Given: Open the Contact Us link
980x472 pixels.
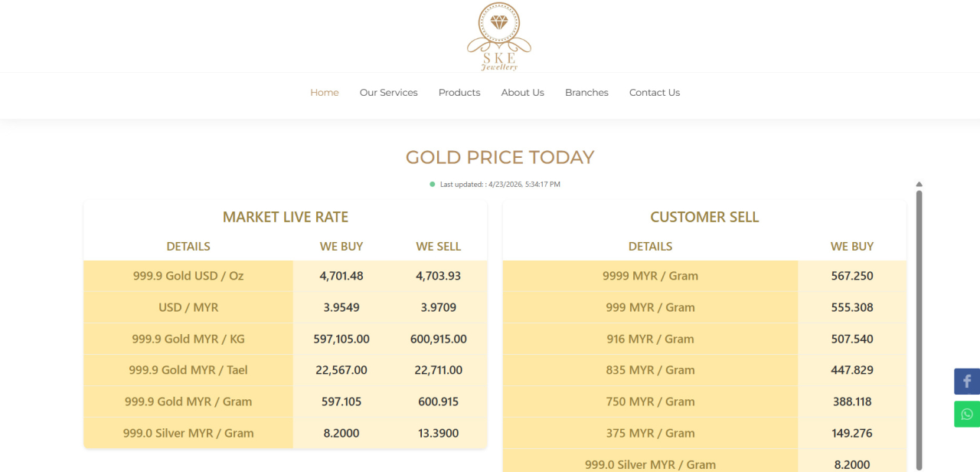Looking at the screenshot, I should [x=655, y=93].
